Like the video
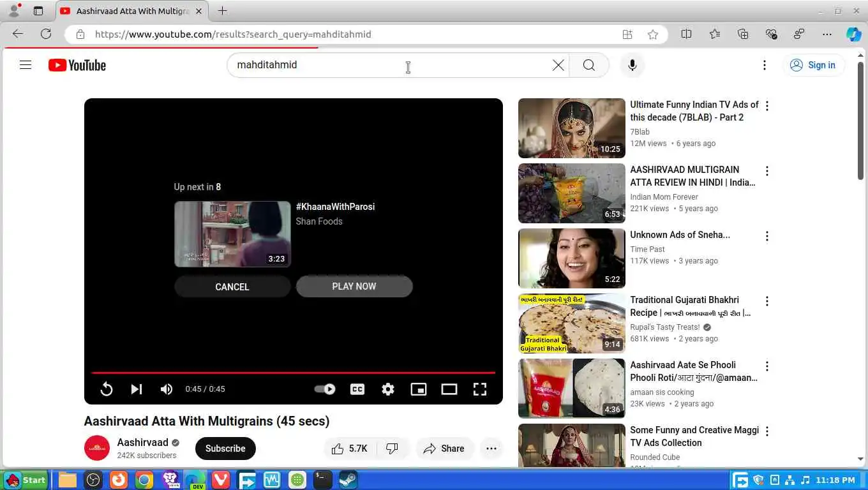 pyautogui.click(x=350, y=449)
